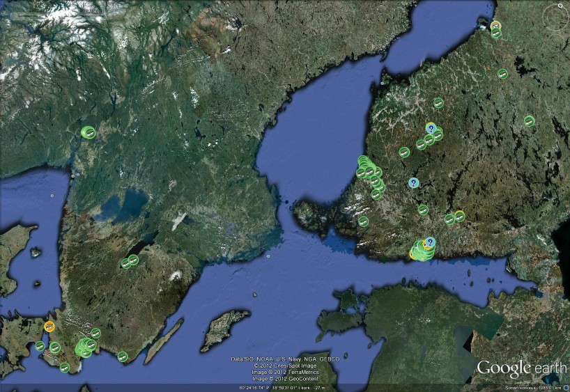Image resolution: width=570 pixels, height=392 pixels.
Task: Click the blue question-mark placemark in central Finland
Action: click(x=431, y=128)
